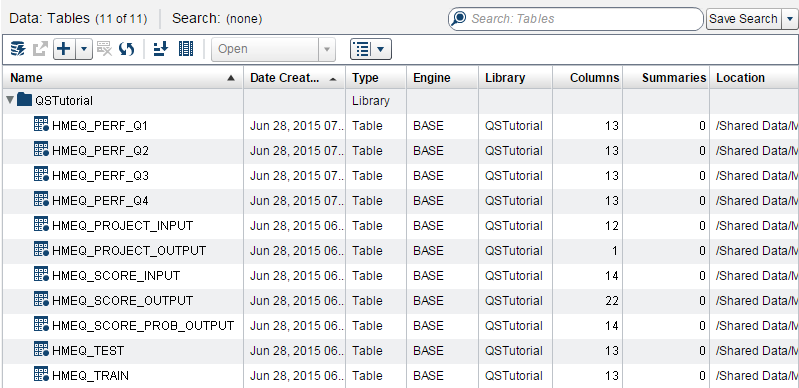Screen dimensions: 799x388
Task: Click the Library column header
Action: [x=515, y=77]
